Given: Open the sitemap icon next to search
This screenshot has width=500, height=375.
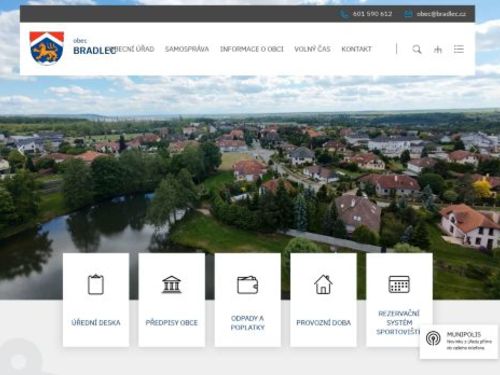Looking at the screenshot, I should (438, 50).
